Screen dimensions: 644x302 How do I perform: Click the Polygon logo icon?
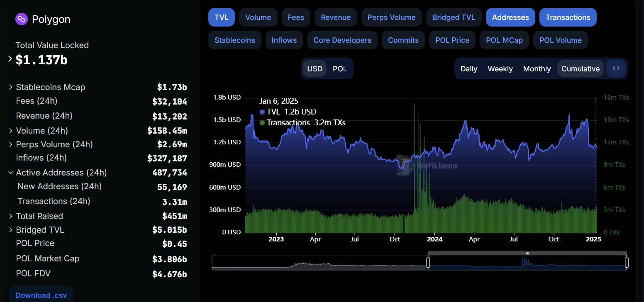coord(21,19)
